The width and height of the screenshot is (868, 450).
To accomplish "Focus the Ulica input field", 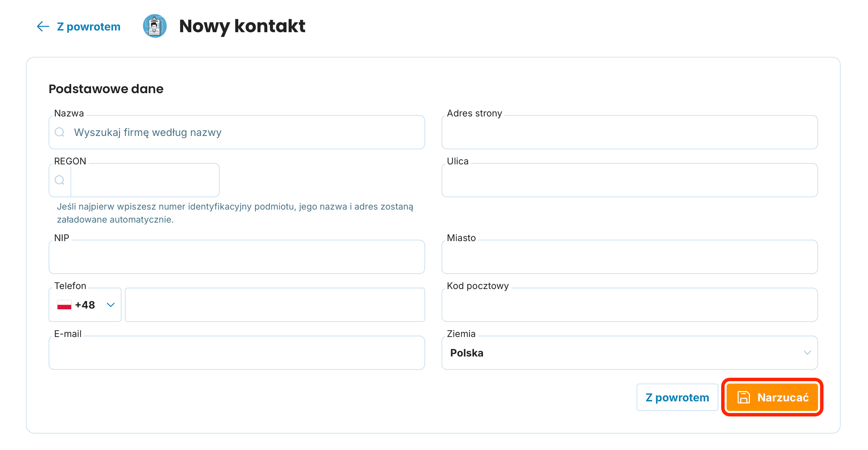I will pyautogui.click(x=630, y=180).
